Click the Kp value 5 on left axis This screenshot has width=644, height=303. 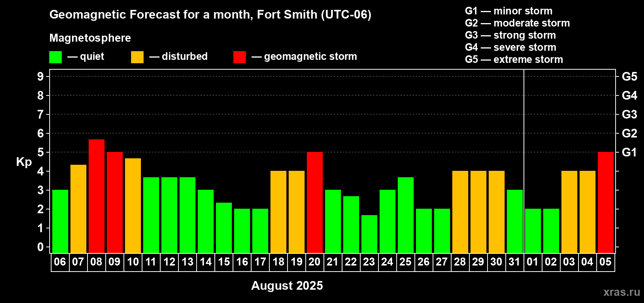point(41,152)
